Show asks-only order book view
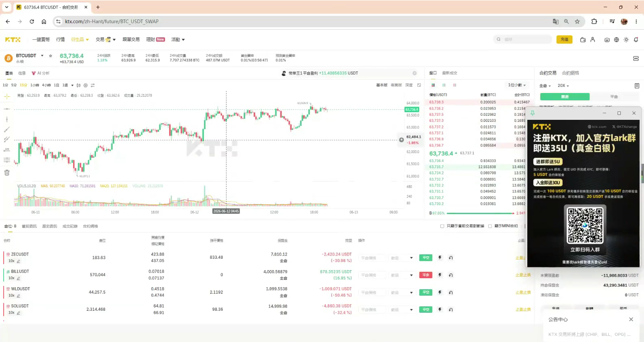This screenshot has height=342, width=644. pos(455,85)
